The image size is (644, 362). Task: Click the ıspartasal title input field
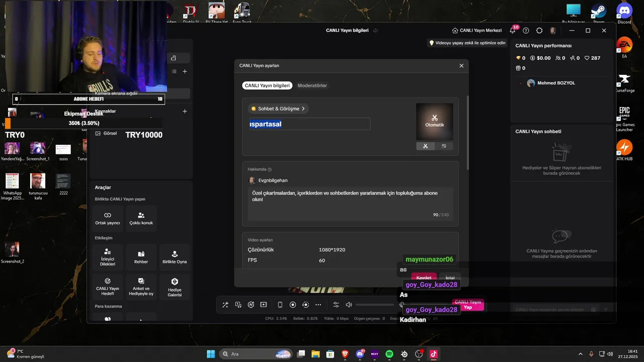(309, 124)
